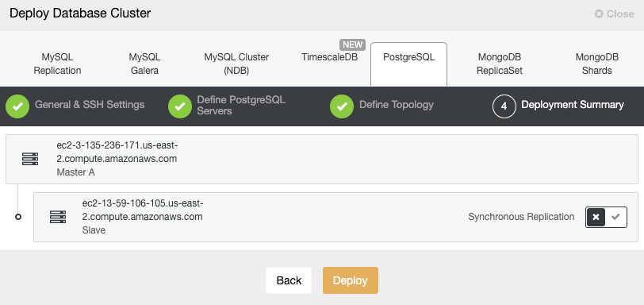Screen dimensions: 644x305
Task: Select the ec2-3-135-236-171 master host row
Action: [322, 159]
